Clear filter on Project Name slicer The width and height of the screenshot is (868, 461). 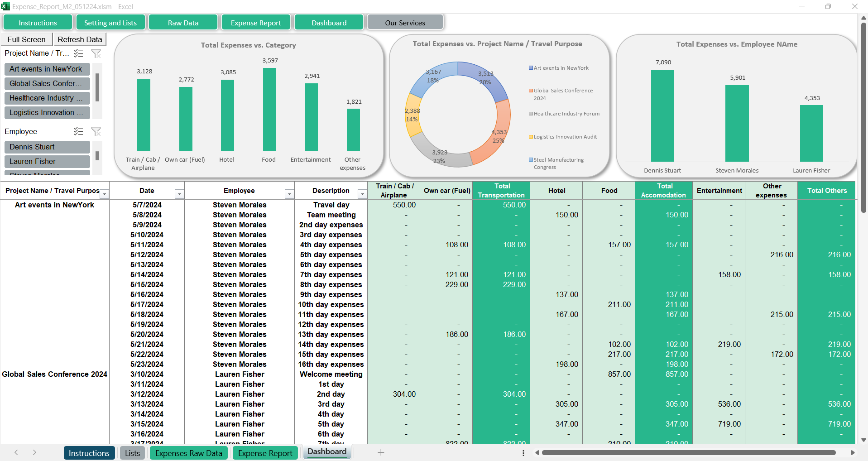(96, 53)
